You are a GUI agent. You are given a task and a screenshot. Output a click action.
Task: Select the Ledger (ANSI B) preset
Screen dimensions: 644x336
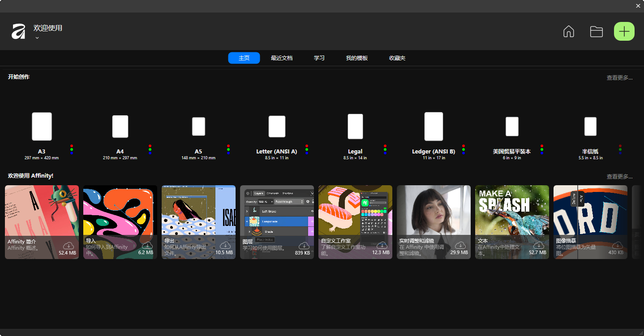click(x=434, y=127)
